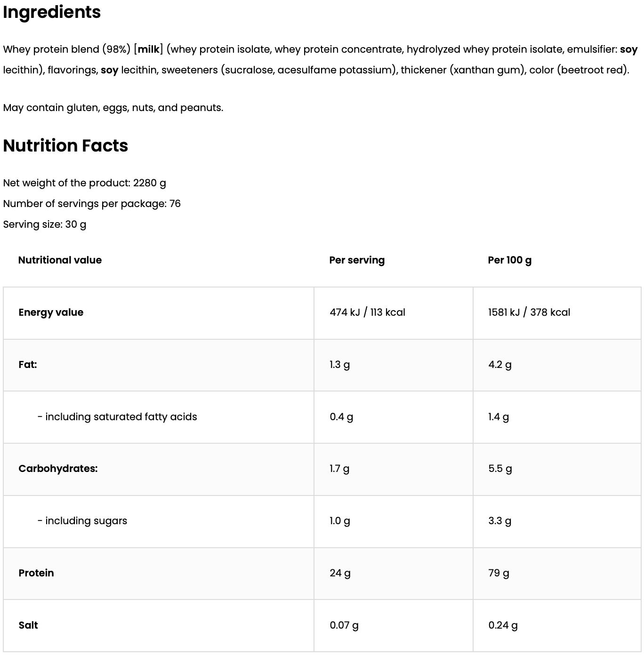The image size is (644, 655).
Task: Click the Energy value row label
Action: pyautogui.click(x=51, y=312)
